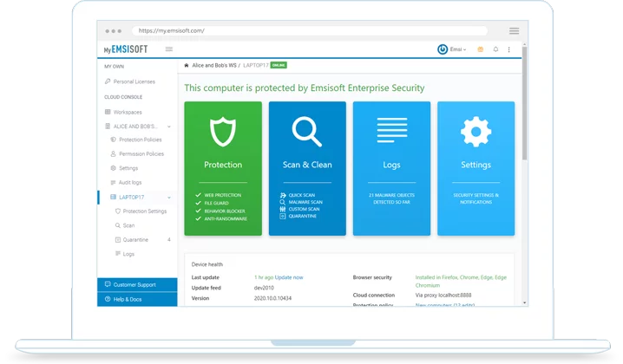This screenshot has height=364, width=623.
Task: Click the ONLINE status badge
Action: click(279, 65)
